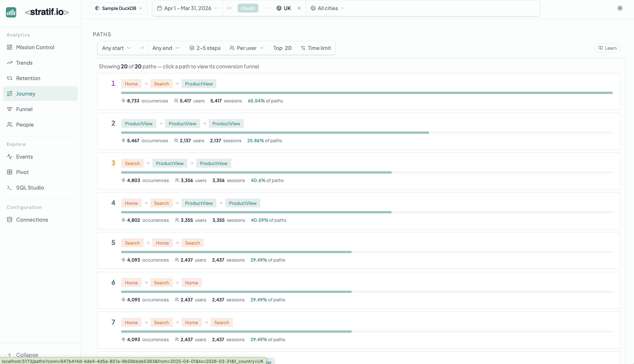Click users icon beside 5,417 users
The image size is (634, 364).
click(176, 101)
